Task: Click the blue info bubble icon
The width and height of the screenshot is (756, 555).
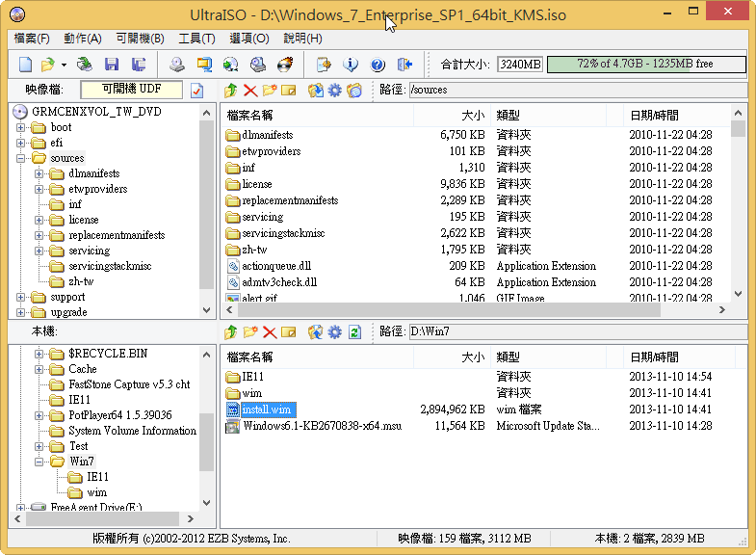Action: [351, 65]
